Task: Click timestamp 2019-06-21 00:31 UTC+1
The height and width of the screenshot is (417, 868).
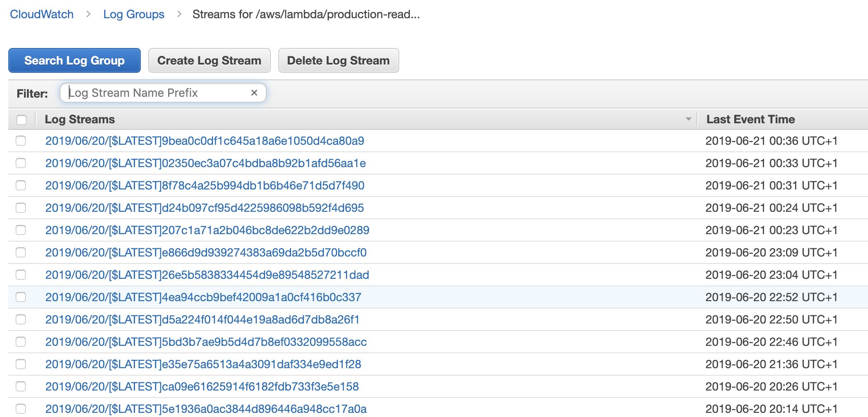Action: 772,185
